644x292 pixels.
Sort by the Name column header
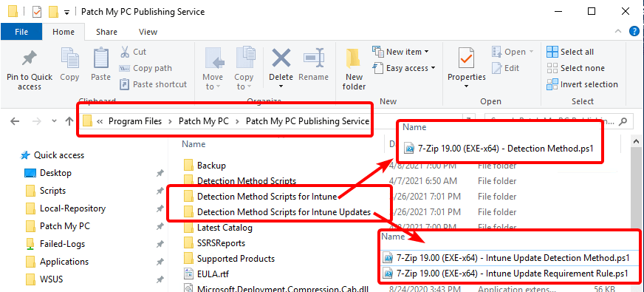click(x=193, y=144)
